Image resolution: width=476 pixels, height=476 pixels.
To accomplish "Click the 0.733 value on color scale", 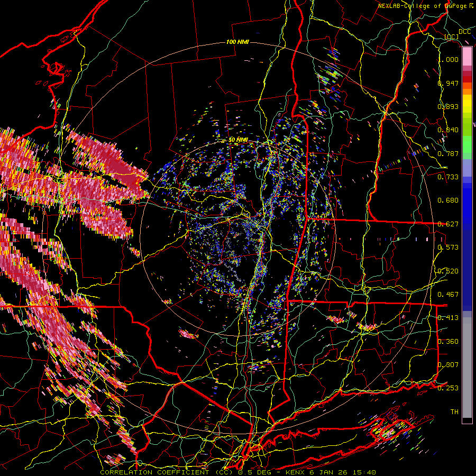I will point(448,177).
